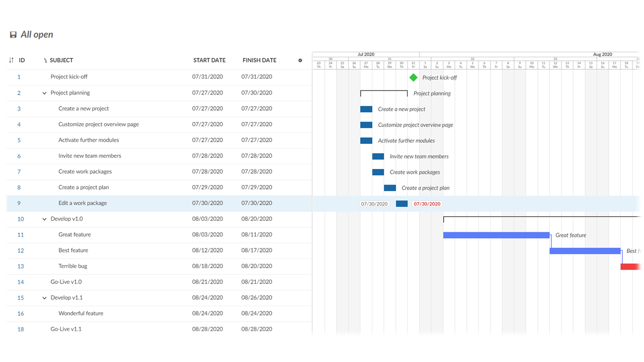Viewport: 644px width, 362px height.
Task: Click the 08/26/2020 finish date of Develop v1.1
Action: (x=257, y=298)
